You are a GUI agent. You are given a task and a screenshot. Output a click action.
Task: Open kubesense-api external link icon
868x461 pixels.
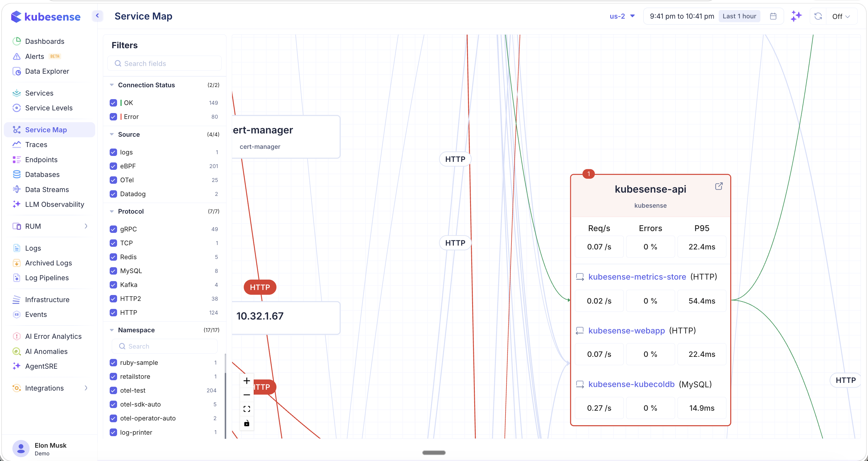click(x=719, y=186)
